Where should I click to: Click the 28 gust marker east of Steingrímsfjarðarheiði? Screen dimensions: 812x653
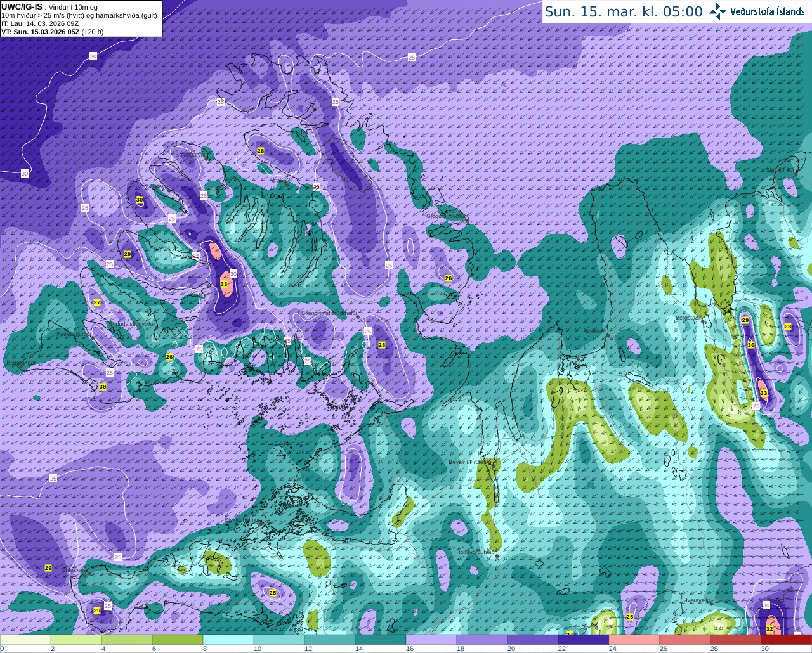pyautogui.click(x=382, y=345)
